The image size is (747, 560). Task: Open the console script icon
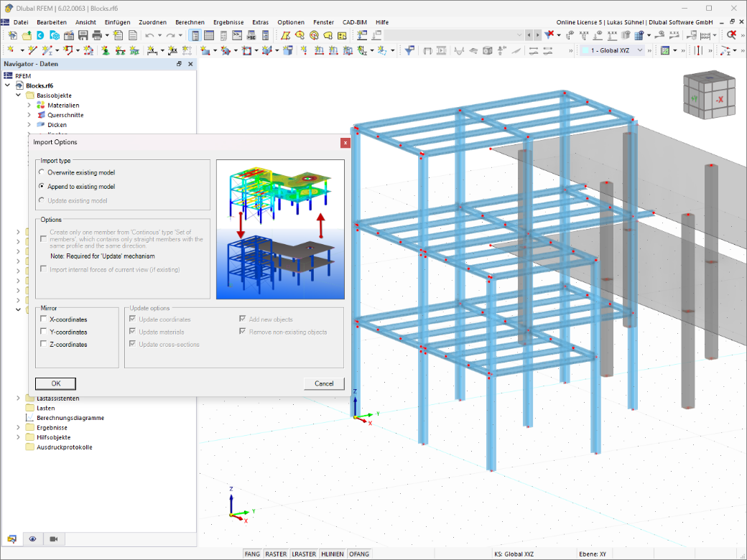237,35
